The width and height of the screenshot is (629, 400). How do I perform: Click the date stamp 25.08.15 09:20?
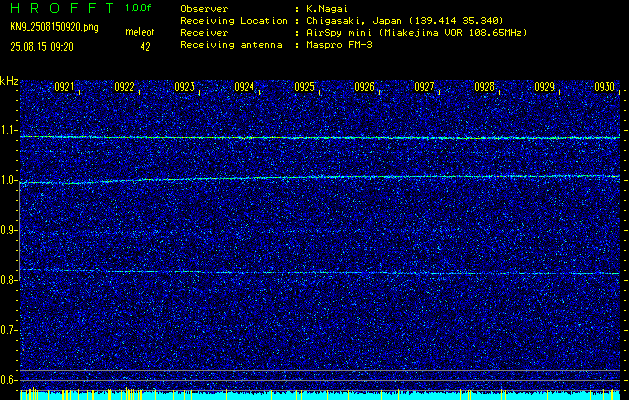point(42,47)
